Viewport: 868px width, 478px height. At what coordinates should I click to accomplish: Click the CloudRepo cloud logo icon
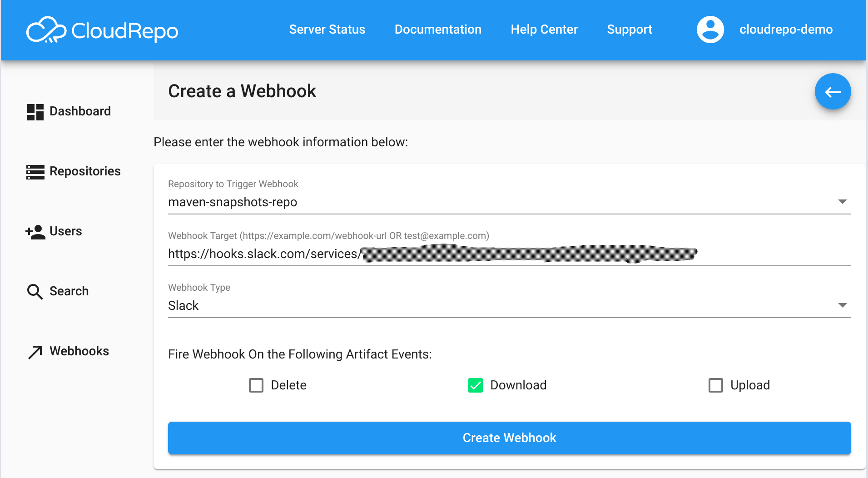click(x=46, y=30)
